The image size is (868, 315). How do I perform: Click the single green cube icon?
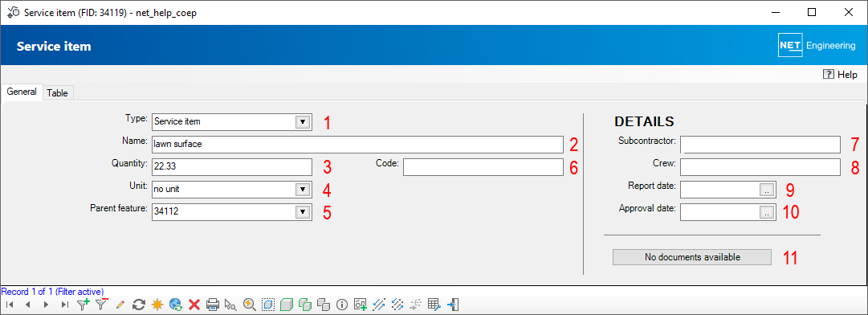[286, 304]
